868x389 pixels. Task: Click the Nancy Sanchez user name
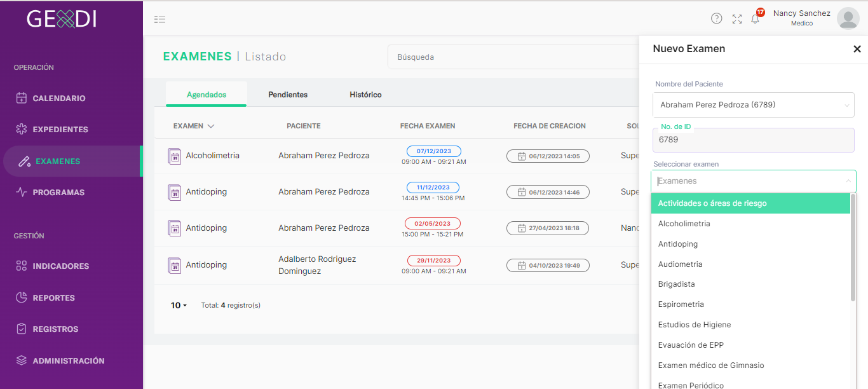coord(802,13)
